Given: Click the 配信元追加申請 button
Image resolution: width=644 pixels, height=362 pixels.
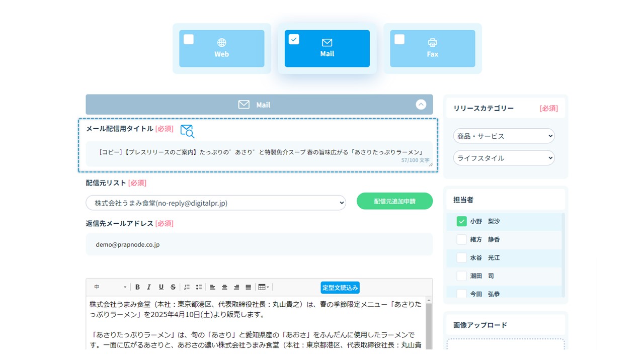Looking at the screenshot, I should (x=394, y=201).
